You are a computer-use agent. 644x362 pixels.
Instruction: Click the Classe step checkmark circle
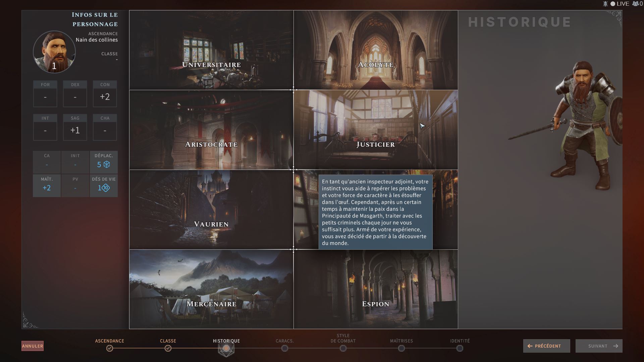click(168, 348)
